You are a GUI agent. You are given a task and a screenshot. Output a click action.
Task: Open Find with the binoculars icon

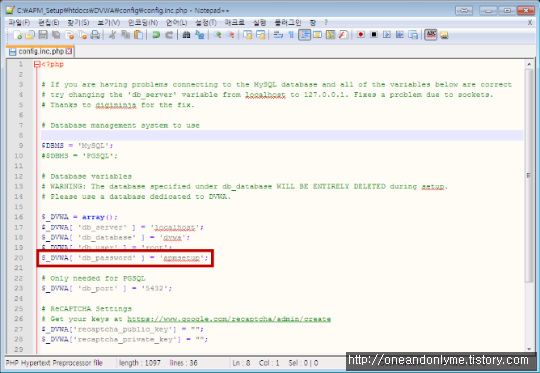tap(186, 35)
